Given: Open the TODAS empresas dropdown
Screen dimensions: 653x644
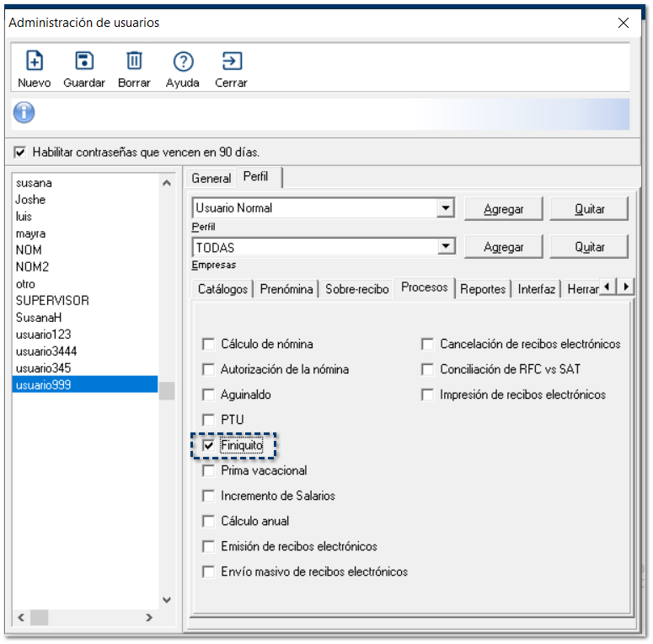Looking at the screenshot, I should [x=445, y=247].
